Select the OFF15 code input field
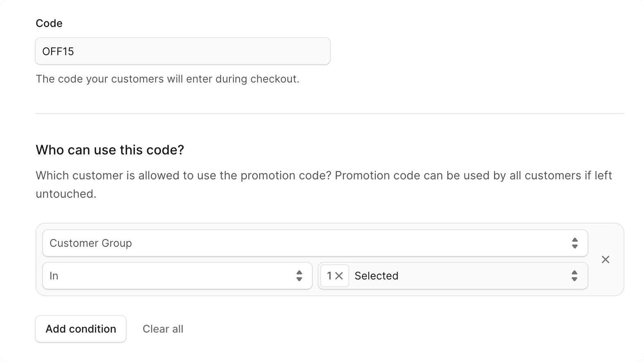The width and height of the screenshot is (644, 362). click(x=182, y=51)
